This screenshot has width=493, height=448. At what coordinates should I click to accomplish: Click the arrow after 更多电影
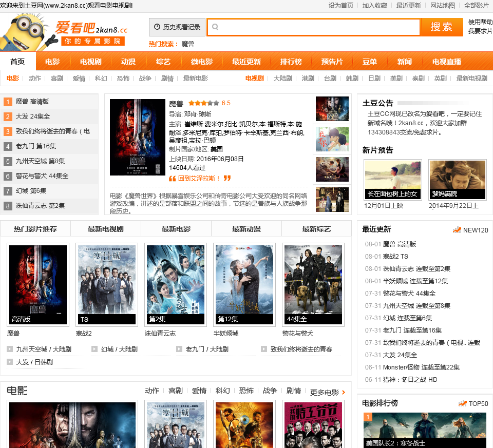pos(344,392)
